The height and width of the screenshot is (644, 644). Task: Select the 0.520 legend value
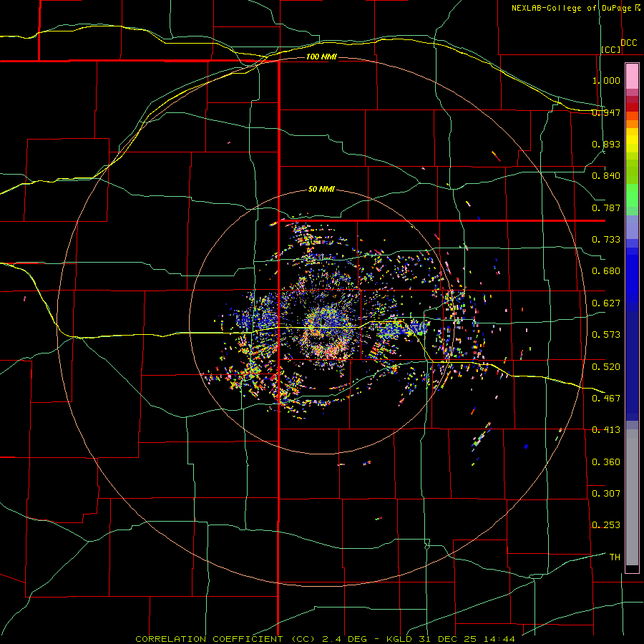point(606,367)
